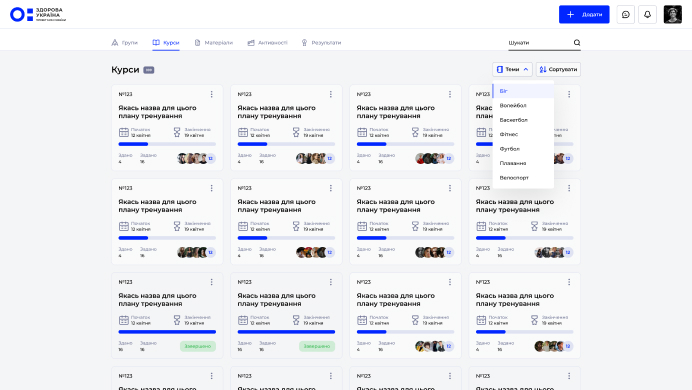Image resolution: width=692 pixels, height=390 pixels.
Task: Go to the Активності tab
Action: pos(267,43)
